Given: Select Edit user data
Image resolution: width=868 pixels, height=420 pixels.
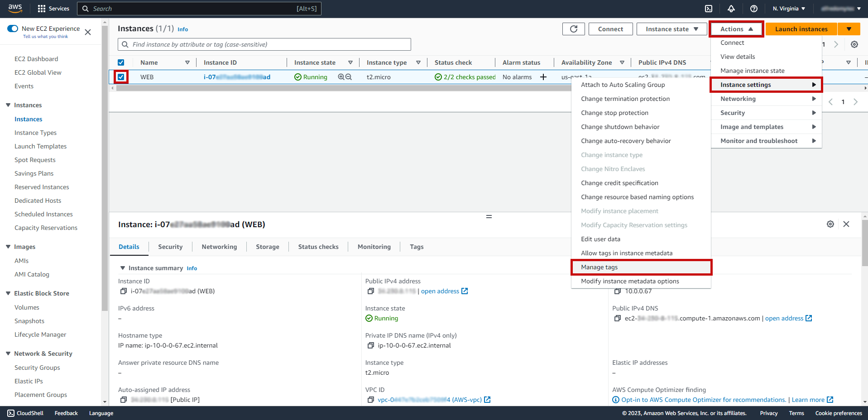Looking at the screenshot, I should pyautogui.click(x=641, y=239).
